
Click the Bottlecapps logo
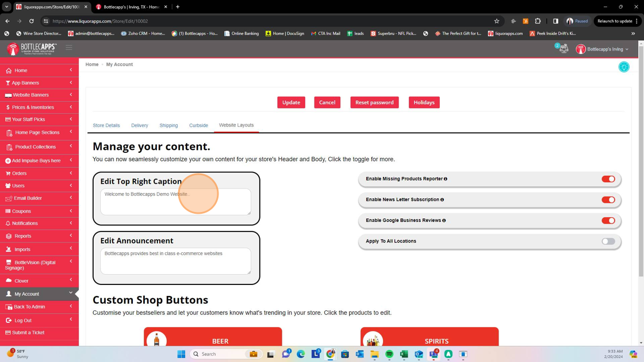[32, 49]
